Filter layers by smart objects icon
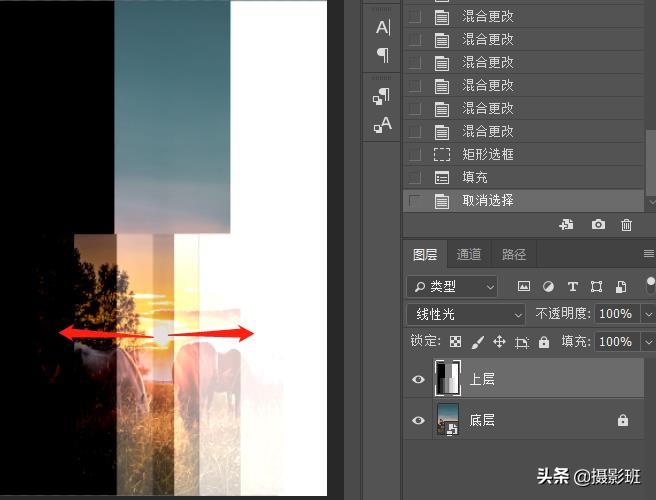This screenshot has width=656, height=500. click(x=621, y=287)
